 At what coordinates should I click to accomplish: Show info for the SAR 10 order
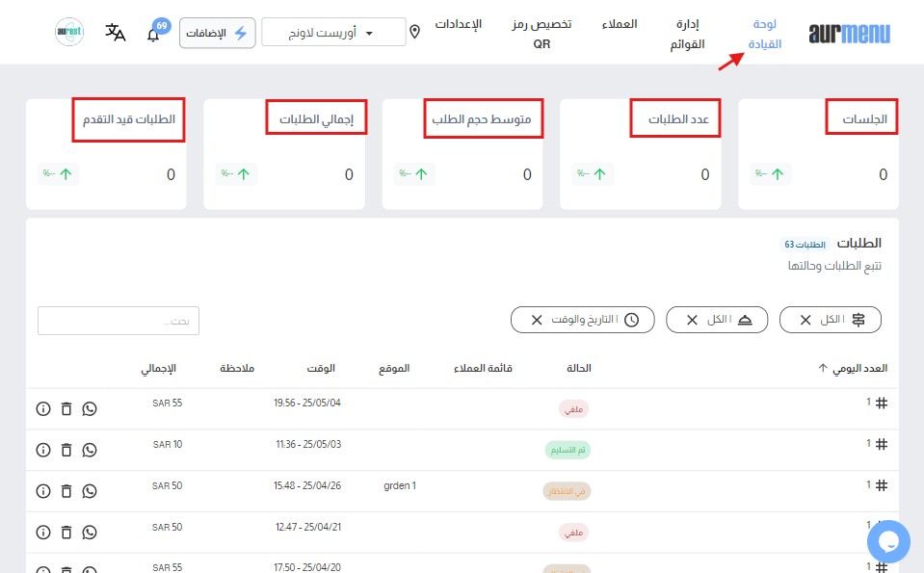[42, 450]
